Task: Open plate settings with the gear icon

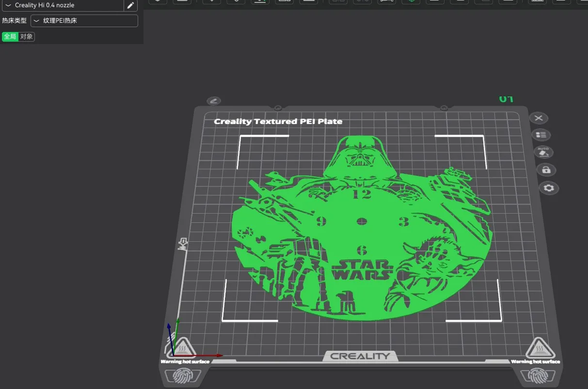Action: click(549, 188)
